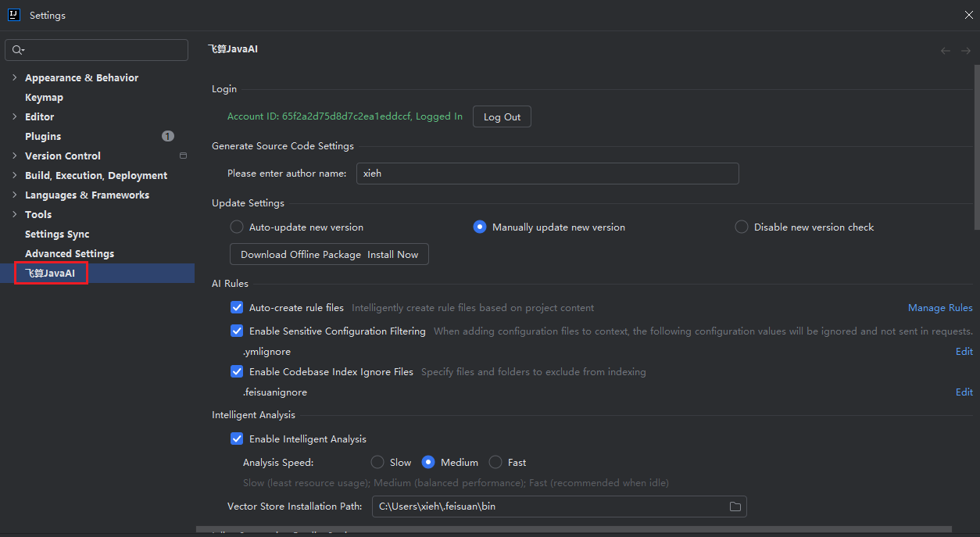Open the Keymap settings page
This screenshot has height=537, width=980.
pos(44,98)
